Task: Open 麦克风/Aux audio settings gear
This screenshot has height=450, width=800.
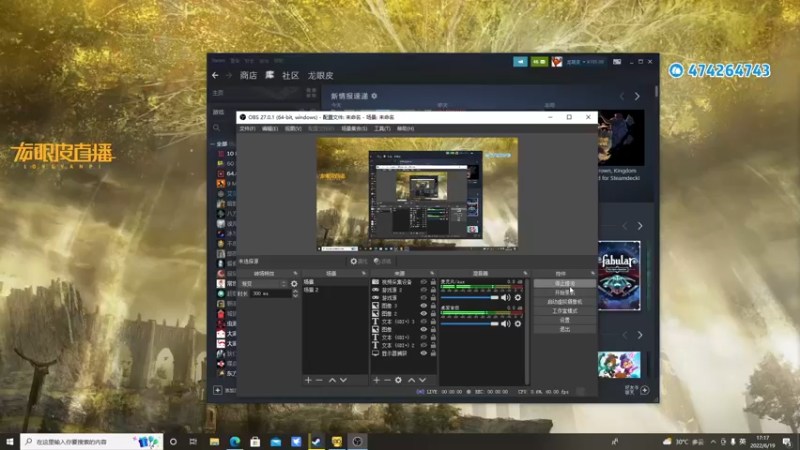Action: click(x=518, y=297)
